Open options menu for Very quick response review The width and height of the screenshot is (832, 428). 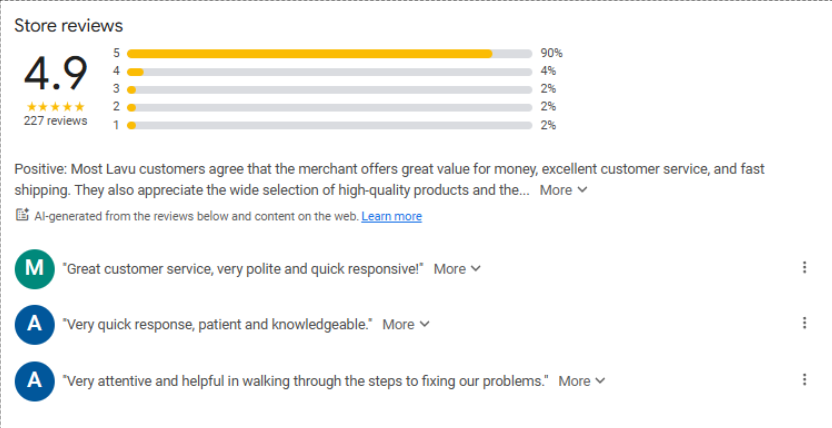(x=804, y=323)
